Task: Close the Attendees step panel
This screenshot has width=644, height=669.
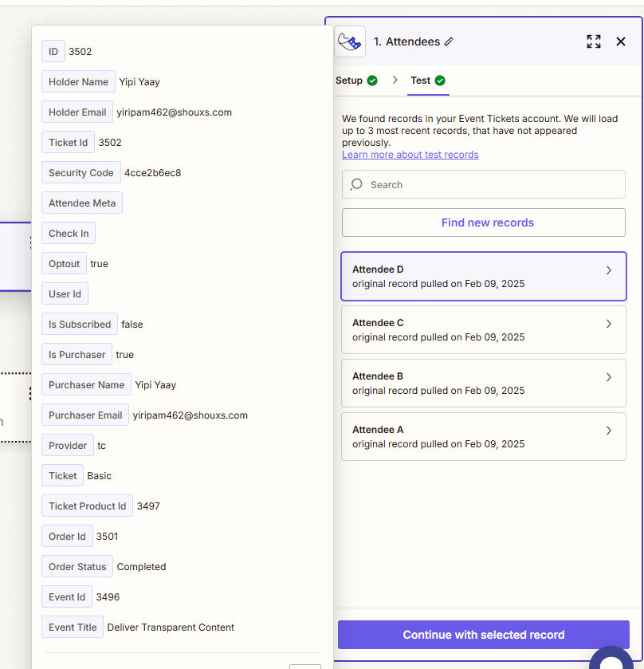Action: tap(621, 41)
